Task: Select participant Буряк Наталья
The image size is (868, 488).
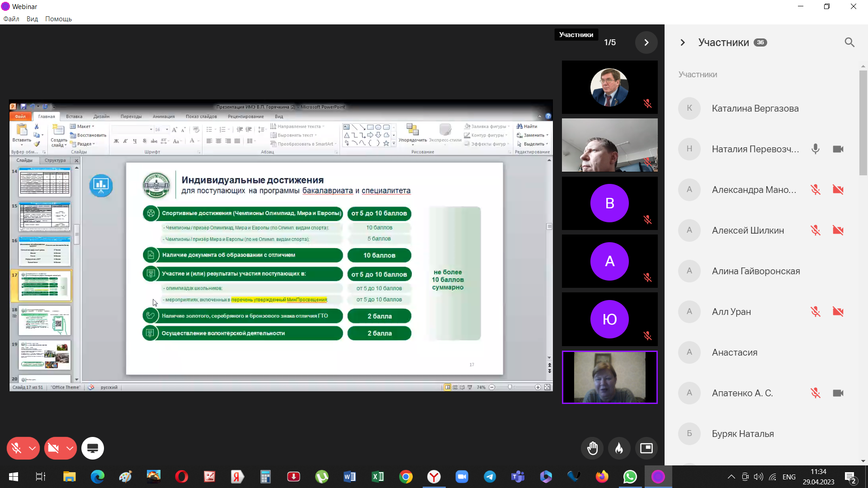Action: (x=762, y=434)
